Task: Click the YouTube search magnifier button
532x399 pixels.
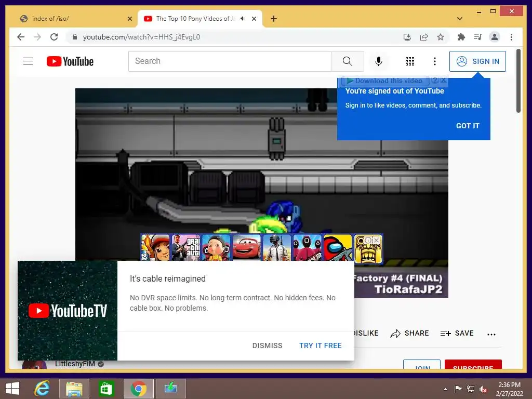Action: (348, 61)
